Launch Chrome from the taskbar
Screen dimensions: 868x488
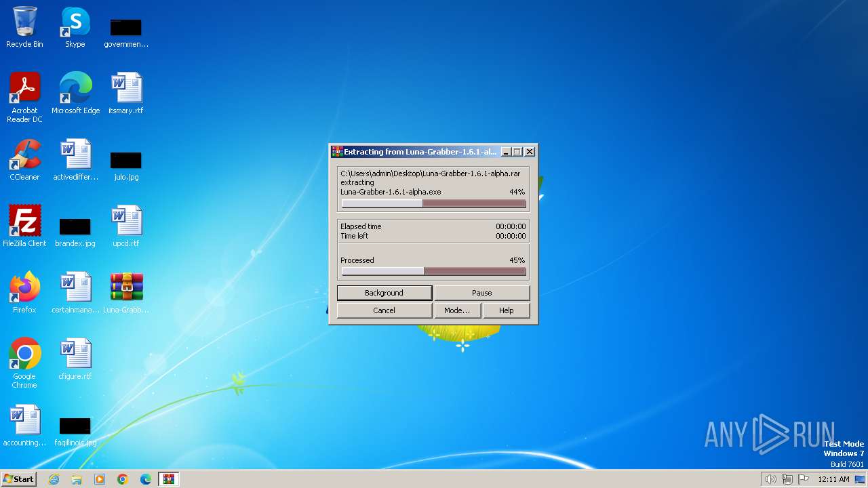click(x=123, y=479)
